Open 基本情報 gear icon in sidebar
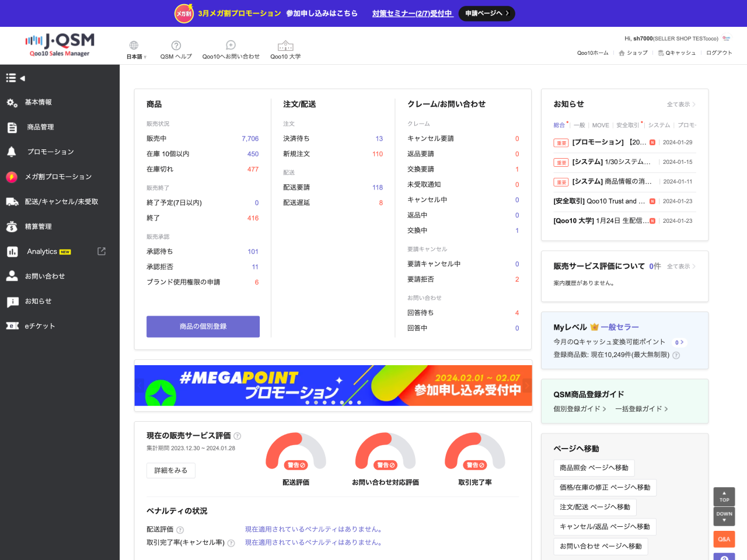This screenshot has height=560, width=747. click(x=12, y=103)
